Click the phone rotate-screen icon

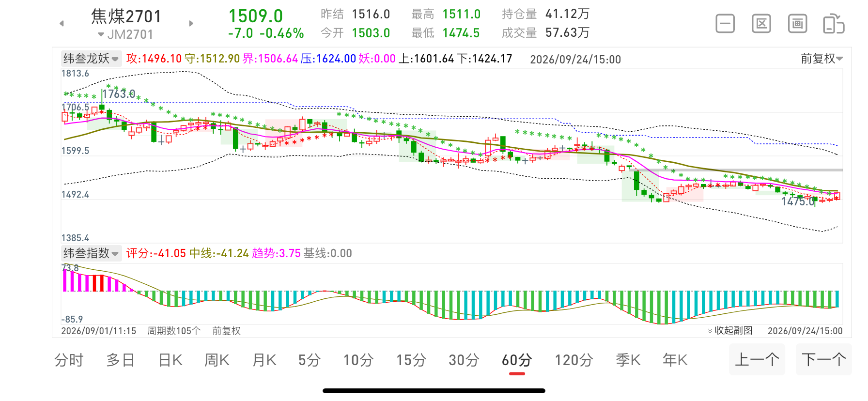834,24
